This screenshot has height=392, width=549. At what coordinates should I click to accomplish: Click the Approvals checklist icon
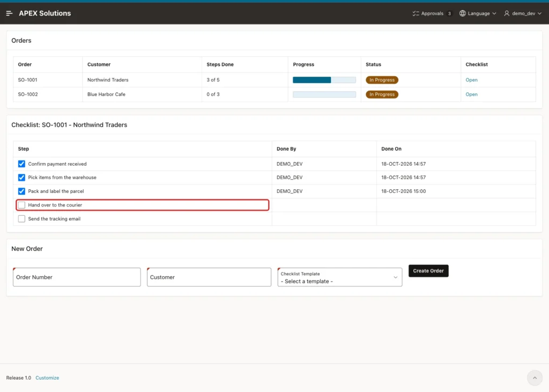[416, 13]
